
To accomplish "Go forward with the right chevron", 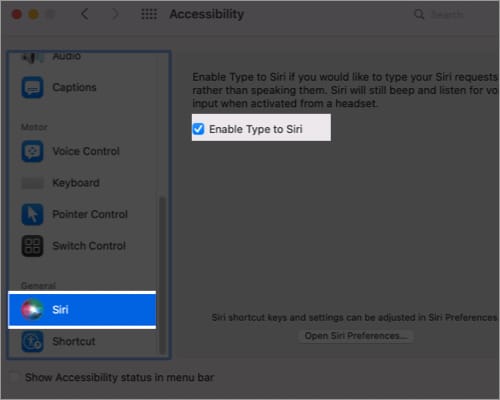I will (115, 14).
